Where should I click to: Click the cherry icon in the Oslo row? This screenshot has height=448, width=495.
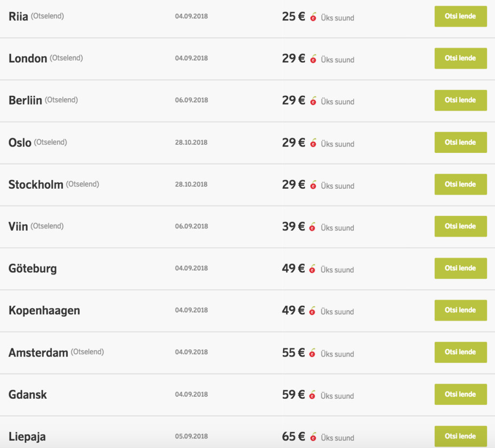click(x=313, y=143)
